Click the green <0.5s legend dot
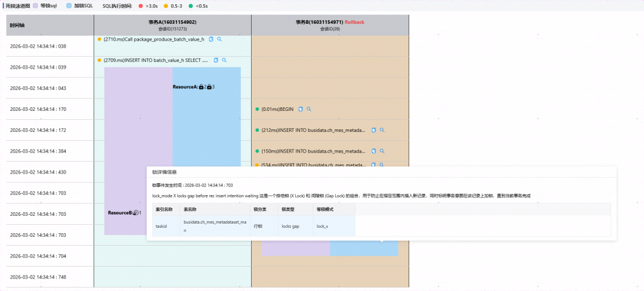644x291 pixels. pyautogui.click(x=191, y=6)
